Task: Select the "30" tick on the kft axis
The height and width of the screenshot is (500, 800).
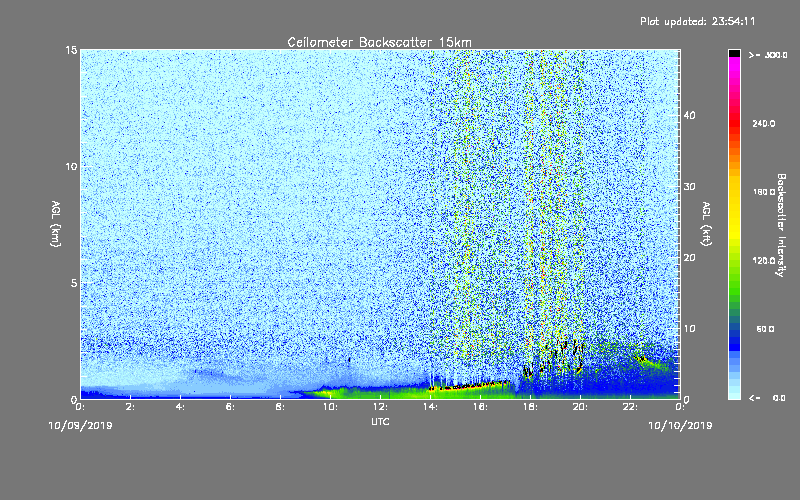Action: pyautogui.click(x=689, y=186)
